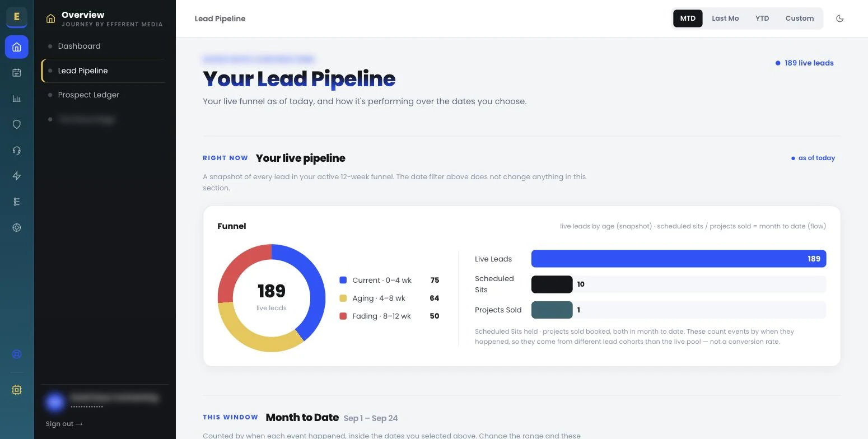Select the MTD date range
The height and width of the screenshot is (439, 868).
(x=688, y=18)
